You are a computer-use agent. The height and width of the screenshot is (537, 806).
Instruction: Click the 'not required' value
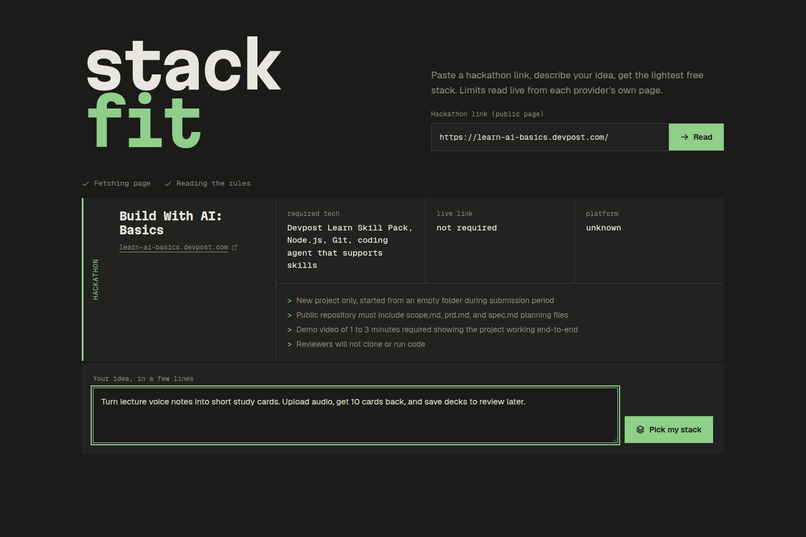point(466,228)
